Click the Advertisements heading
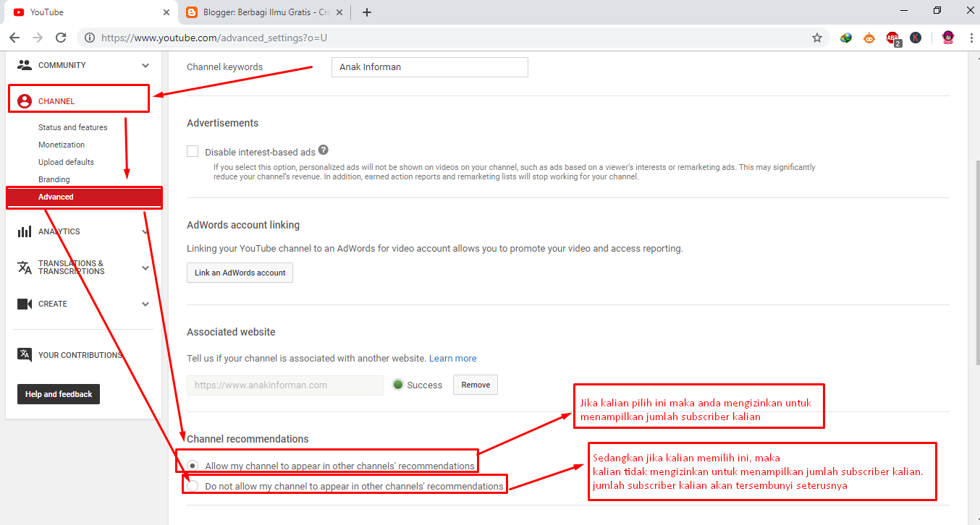This screenshot has width=980, height=525. (222, 123)
